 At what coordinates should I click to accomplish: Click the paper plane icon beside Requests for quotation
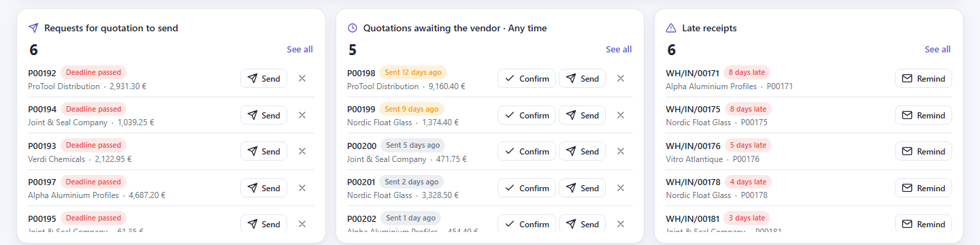point(33,28)
